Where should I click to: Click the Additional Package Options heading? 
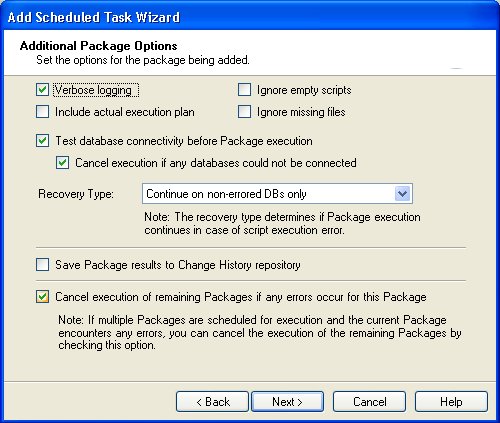pos(99,46)
